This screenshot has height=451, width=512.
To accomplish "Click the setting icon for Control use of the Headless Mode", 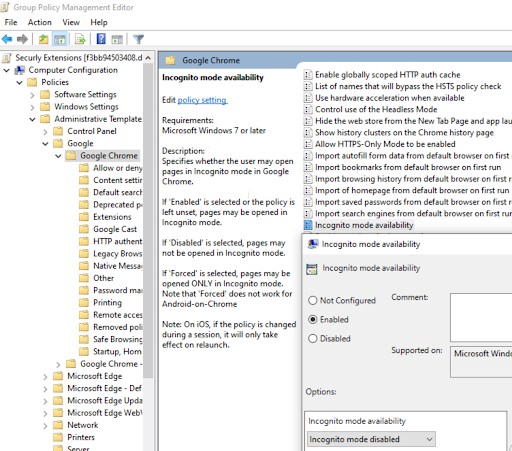I will [x=308, y=109].
